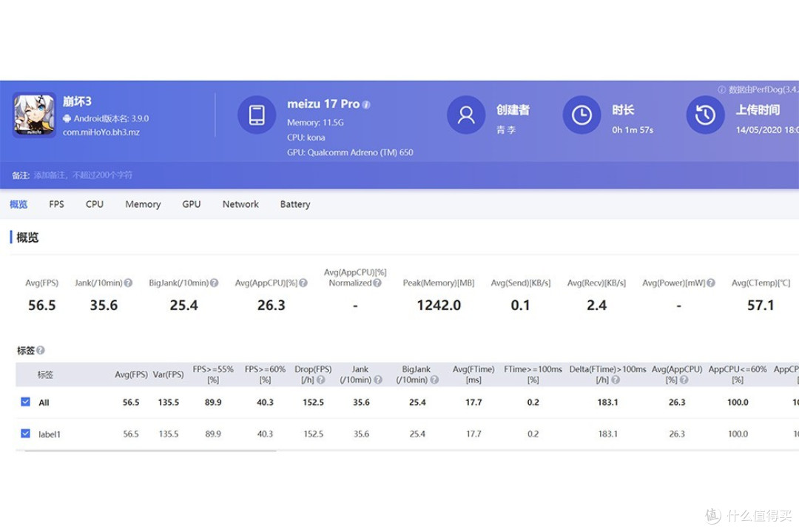The height and width of the screenshot is (532, 799).
Task: Click the AppCPU<=60% column header
Action: pyautogui.click(x=738, y=374)
